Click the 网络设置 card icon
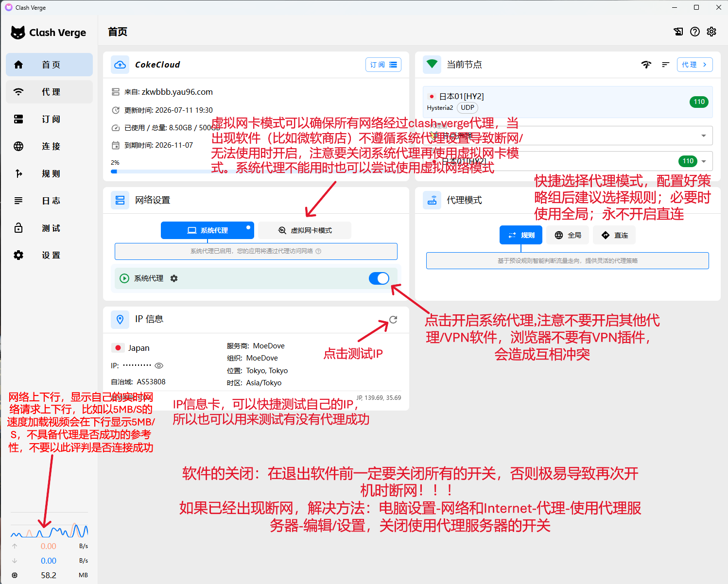The image size is (728, 584). tap(120, 200)
